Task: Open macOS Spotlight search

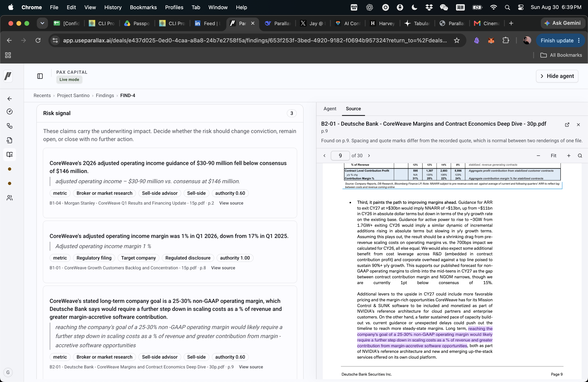Action: tap(507, 7)
